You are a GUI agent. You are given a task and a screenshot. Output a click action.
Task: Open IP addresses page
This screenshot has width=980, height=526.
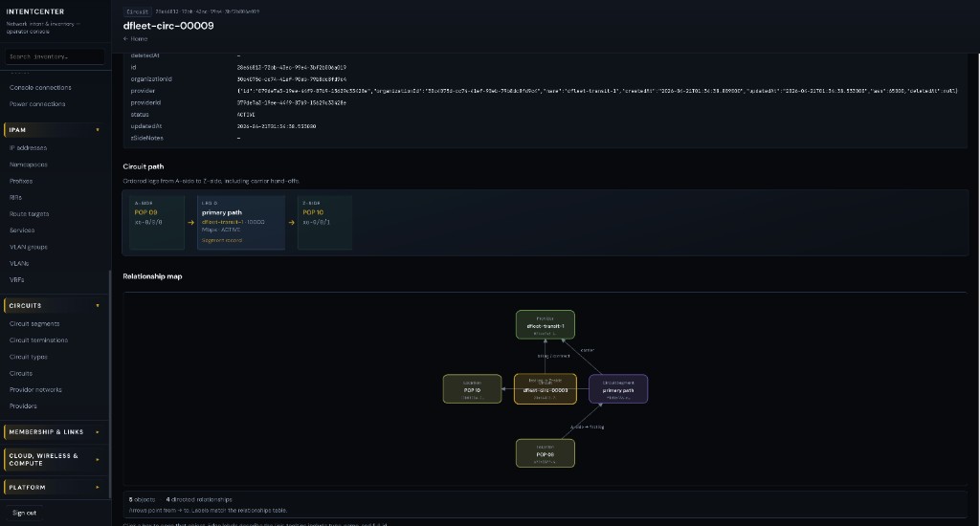click(28, 148)
